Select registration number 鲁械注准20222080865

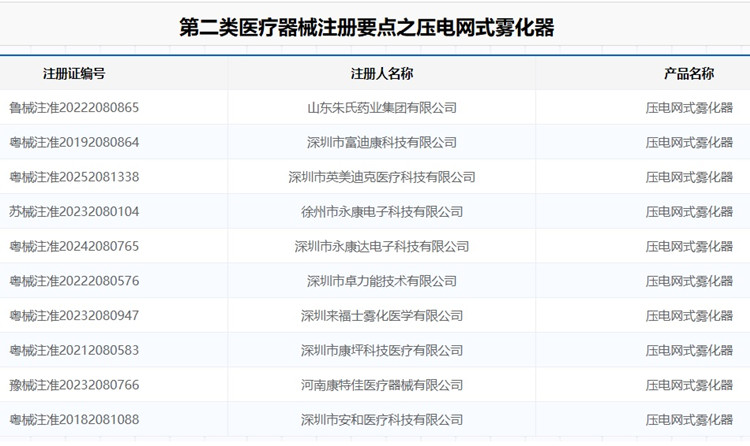click(74, 108)
